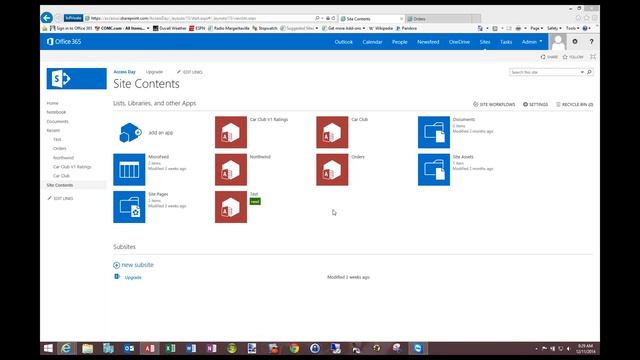Open File Explorer from the taskbar

(x=87, y=348)
